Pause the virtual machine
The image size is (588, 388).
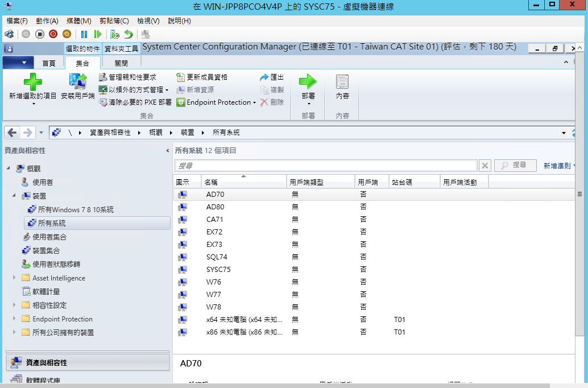coord(84,34)
